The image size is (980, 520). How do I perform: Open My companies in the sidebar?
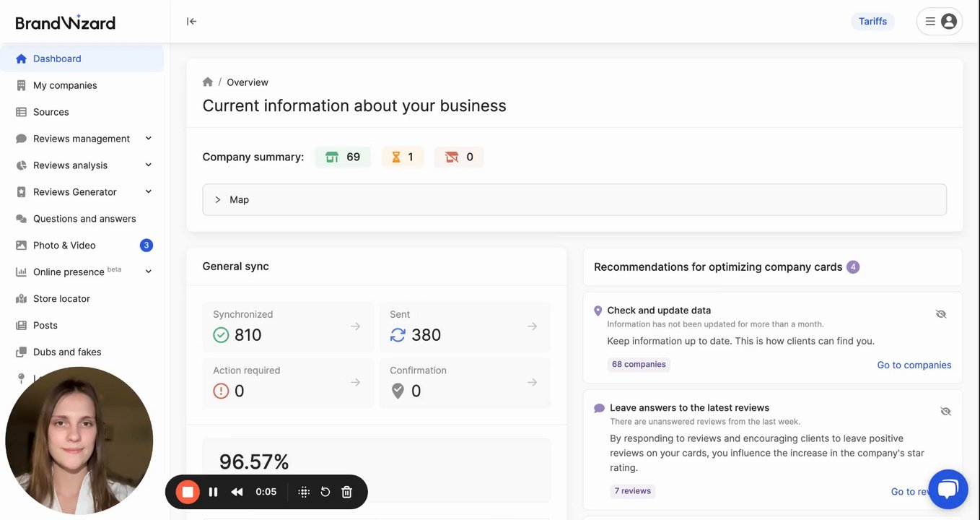pos(65,85)
